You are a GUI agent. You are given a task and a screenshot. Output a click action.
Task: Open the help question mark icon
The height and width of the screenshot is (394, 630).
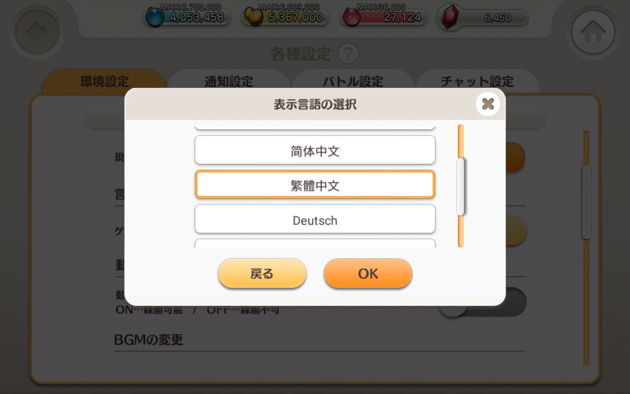point(348,53)
